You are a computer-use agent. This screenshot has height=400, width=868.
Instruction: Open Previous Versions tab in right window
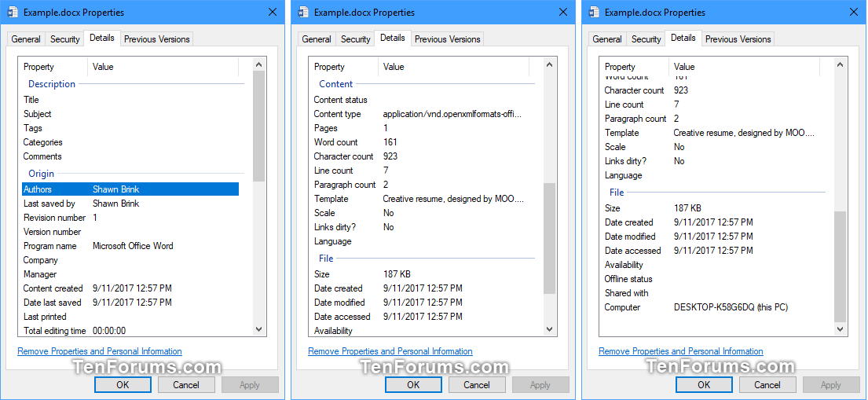point(738,39)
